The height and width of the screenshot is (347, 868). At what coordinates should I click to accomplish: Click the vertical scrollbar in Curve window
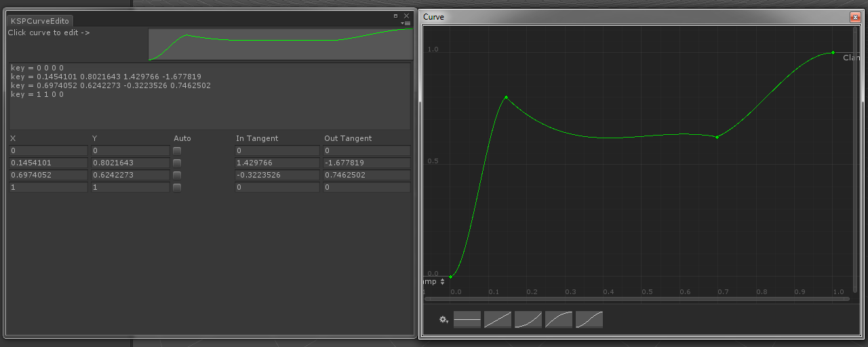click(x=855, y=160)
